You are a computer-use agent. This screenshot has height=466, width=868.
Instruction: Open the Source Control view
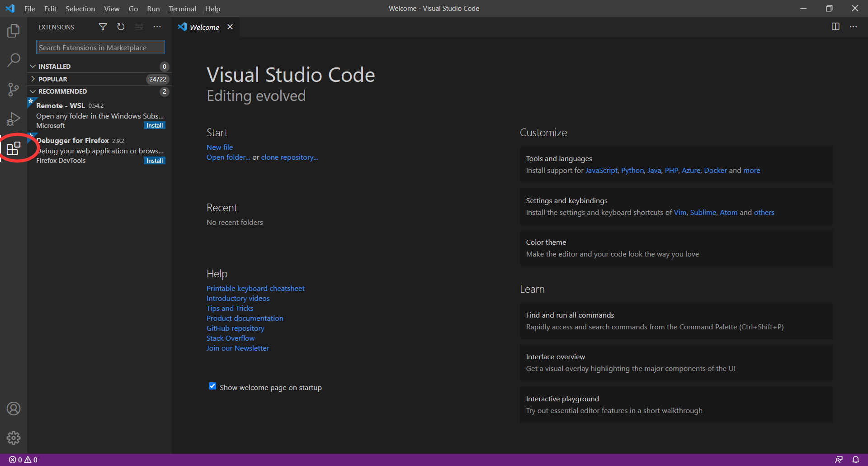click(14, 89)
